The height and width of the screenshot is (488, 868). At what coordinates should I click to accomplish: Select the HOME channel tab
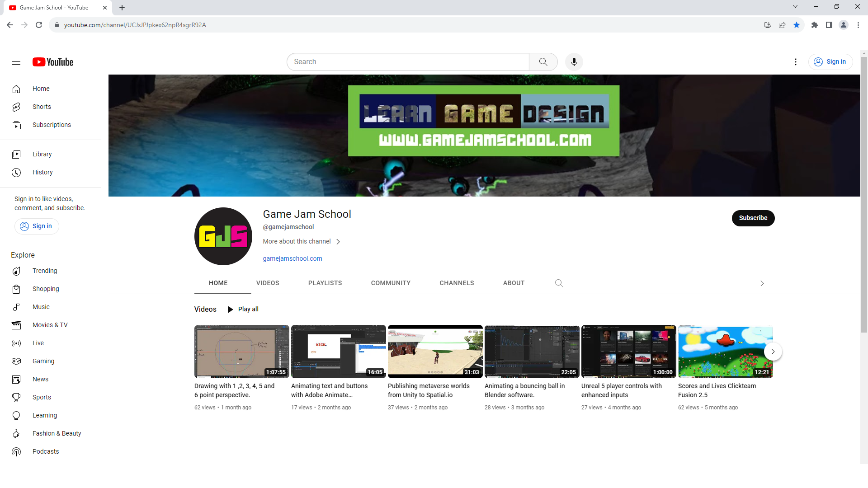[x=218, y=283]
